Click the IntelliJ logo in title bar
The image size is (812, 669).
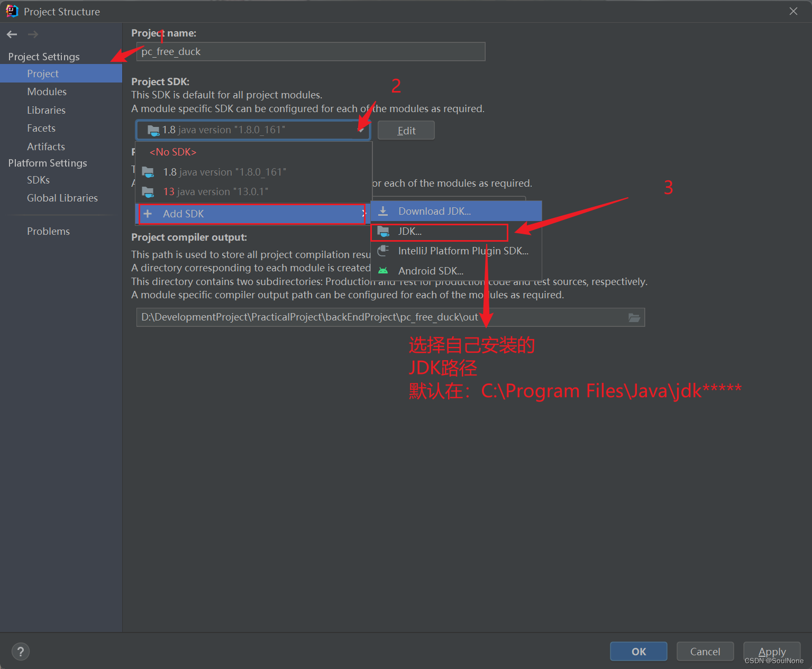(x=12, y=11)
